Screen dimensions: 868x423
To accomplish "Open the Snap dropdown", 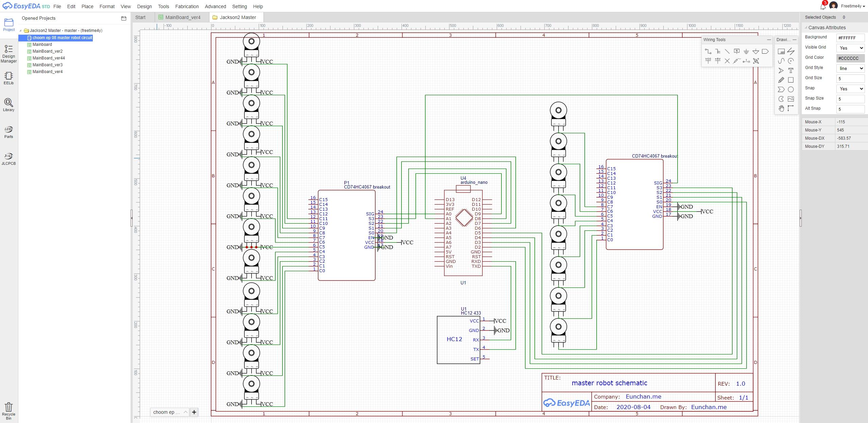I will point(850,89).
